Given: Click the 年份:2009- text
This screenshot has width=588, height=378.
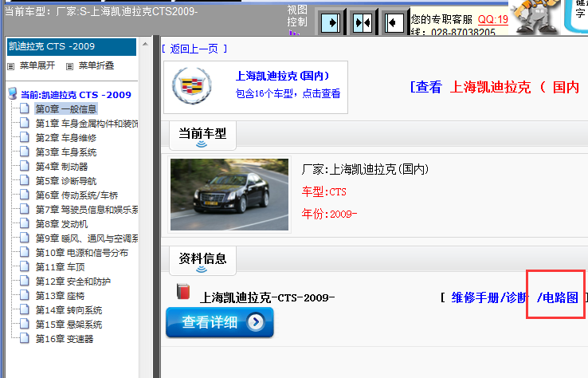Looking at the screenshot, I should 329,214.
